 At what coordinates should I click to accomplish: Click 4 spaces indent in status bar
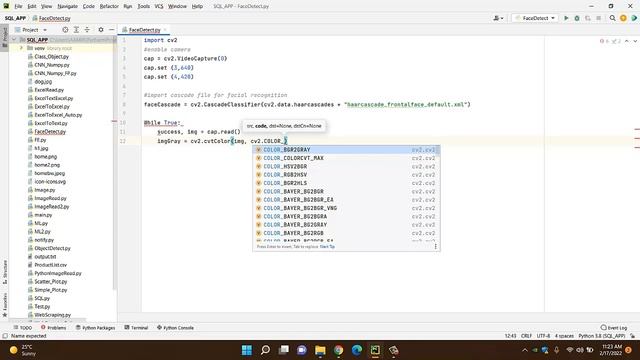[564, 336]
